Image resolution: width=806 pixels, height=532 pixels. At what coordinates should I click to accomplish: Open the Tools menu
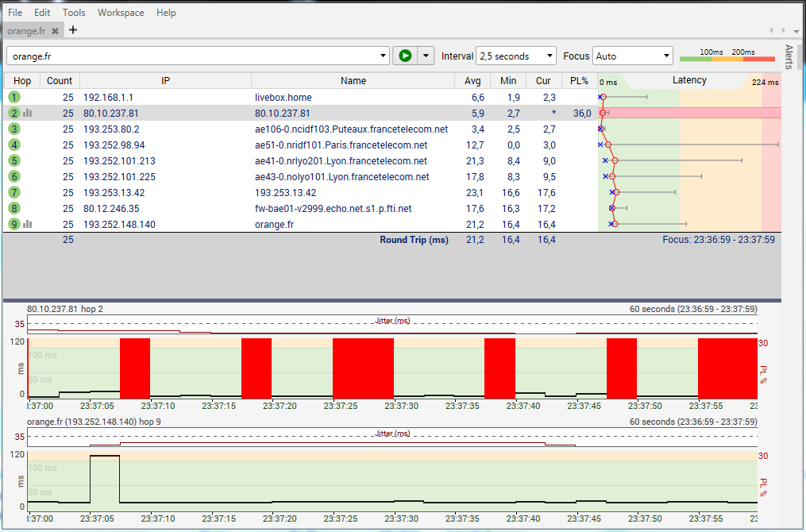click(x=74, y=13)
